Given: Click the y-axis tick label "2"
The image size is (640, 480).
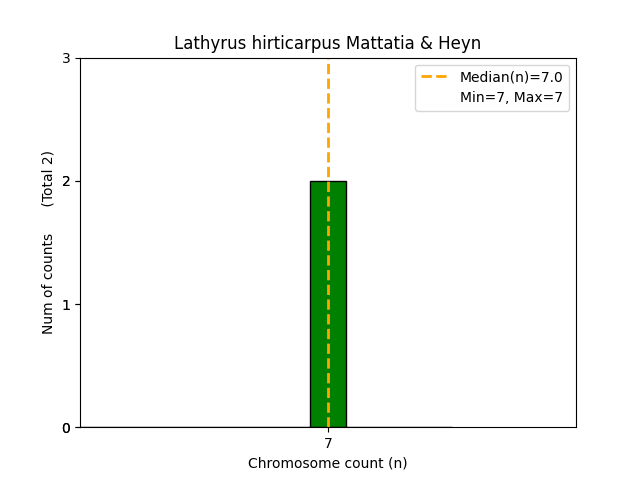Looking at the screenshot, I should tap(66, 182).
